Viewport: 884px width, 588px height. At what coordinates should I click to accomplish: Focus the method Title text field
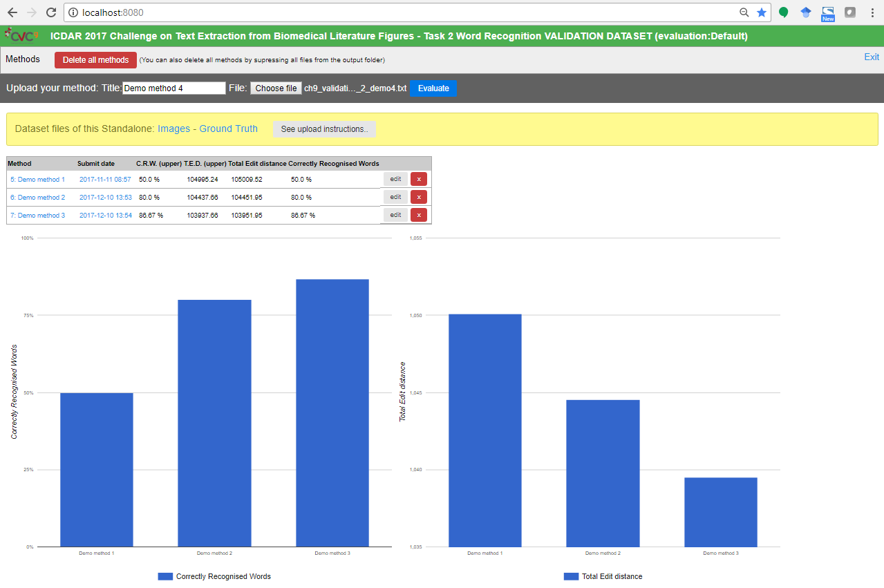tap(174, 88)
